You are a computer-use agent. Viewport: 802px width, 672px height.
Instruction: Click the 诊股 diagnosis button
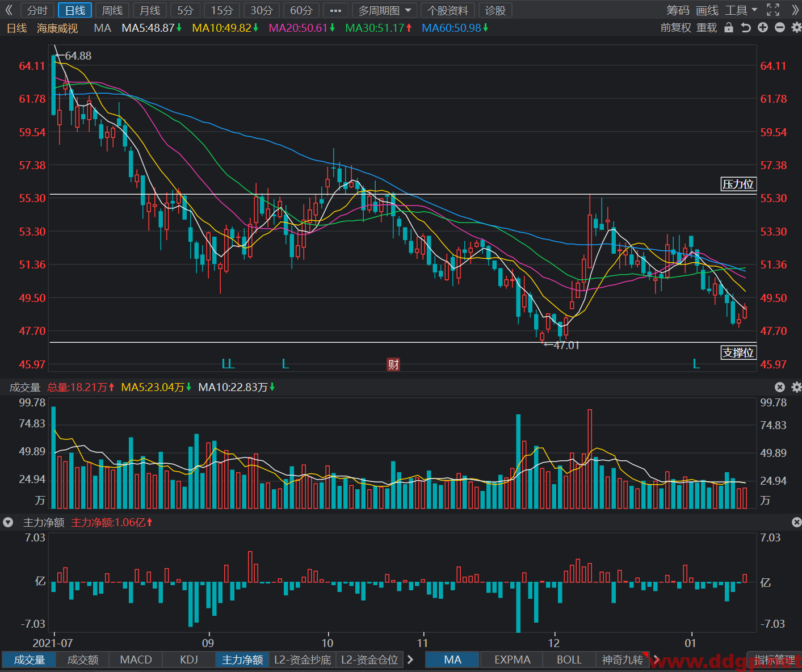495,10
